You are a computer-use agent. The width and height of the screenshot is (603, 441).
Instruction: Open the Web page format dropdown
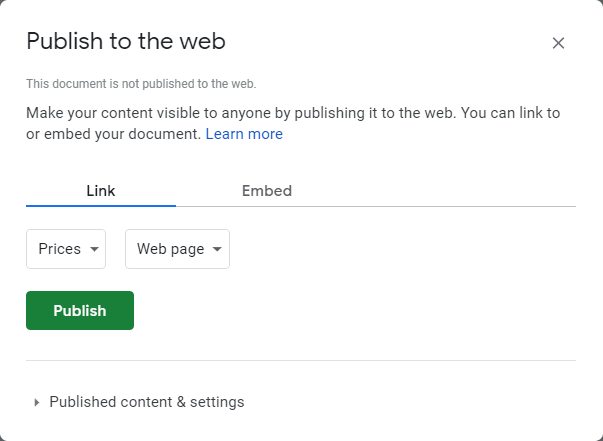point(177,249)
